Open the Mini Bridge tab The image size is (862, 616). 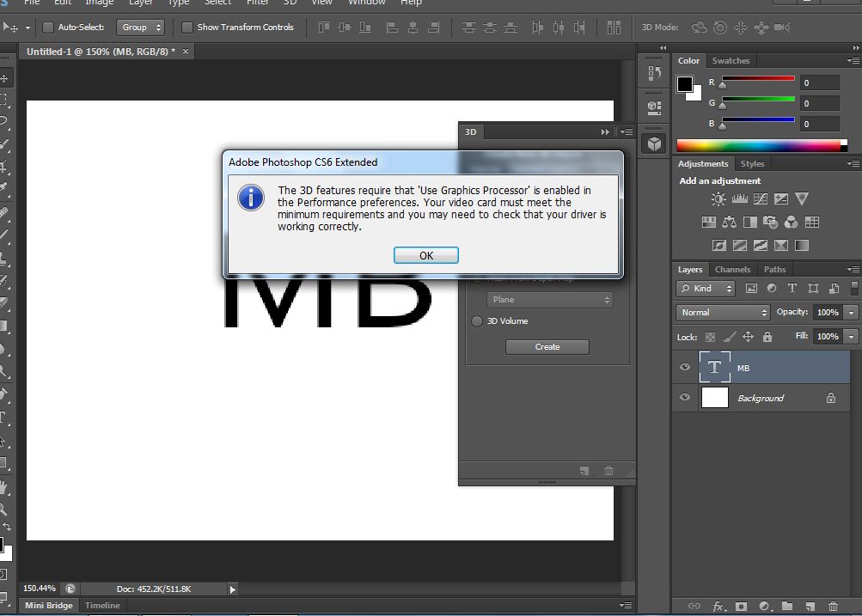pos(48,605)
